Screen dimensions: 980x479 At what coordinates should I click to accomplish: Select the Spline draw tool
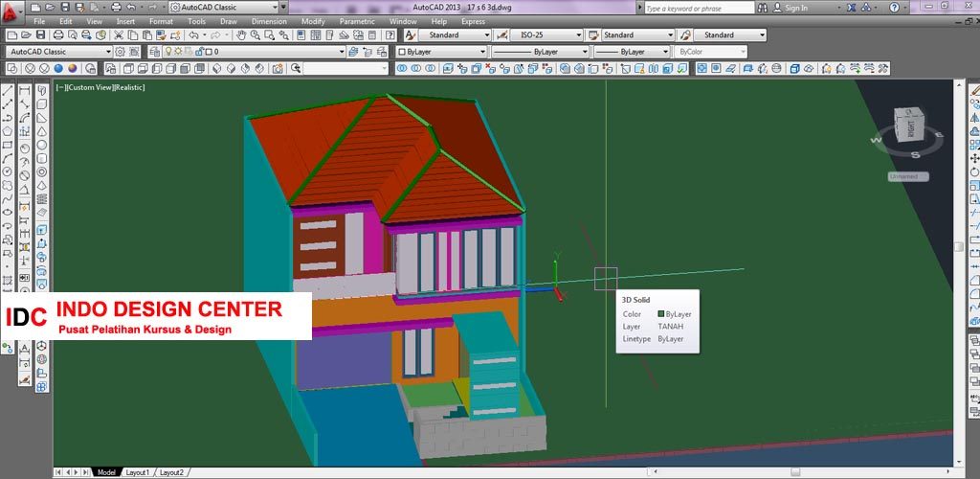8,198
